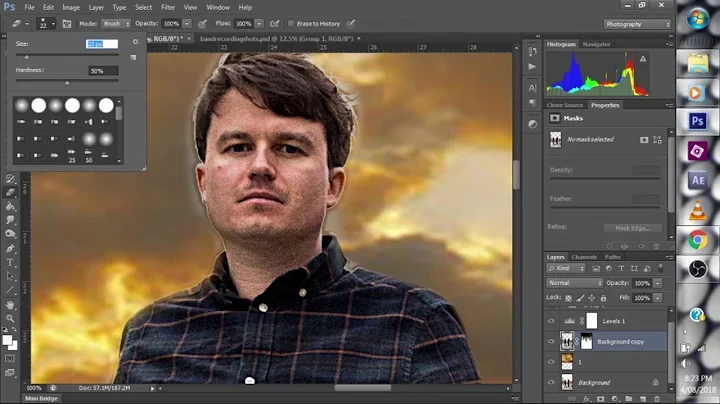Open the brush panel toggle icon
Screen dimensions: 720x404
pos(67,24)
